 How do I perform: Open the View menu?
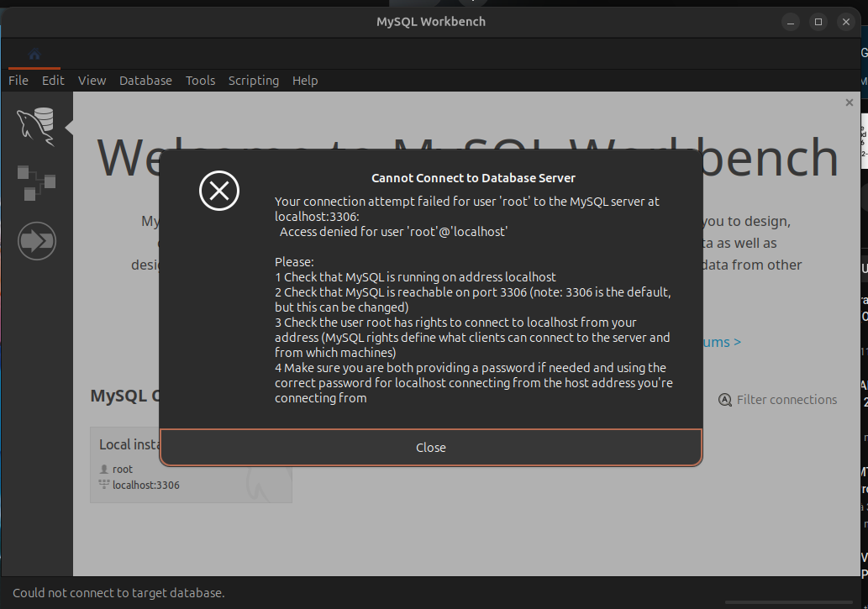92,81
